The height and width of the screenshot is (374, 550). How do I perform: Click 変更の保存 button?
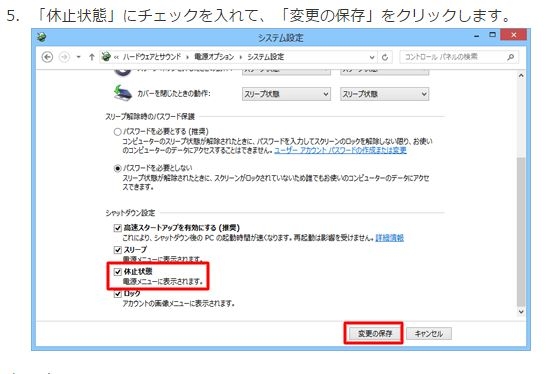pyautogui.click(x=374, y=333)
